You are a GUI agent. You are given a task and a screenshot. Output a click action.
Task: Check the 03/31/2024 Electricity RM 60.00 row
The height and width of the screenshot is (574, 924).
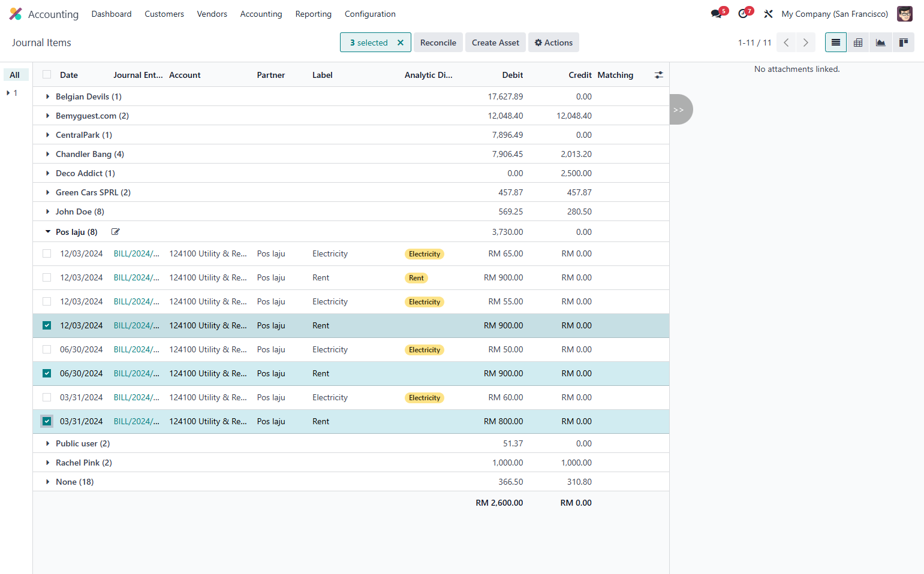point(47,397)
